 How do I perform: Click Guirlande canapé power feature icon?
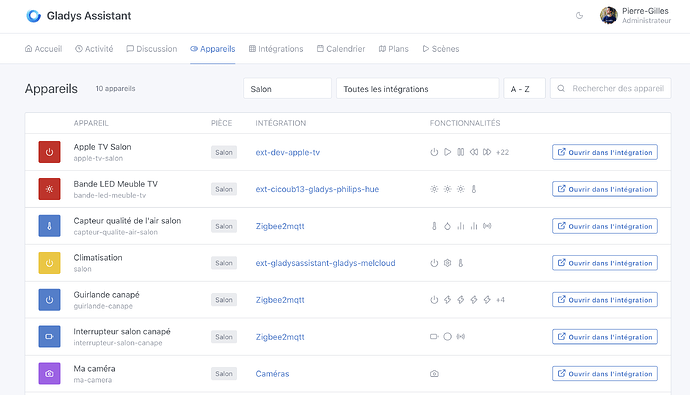point(434,300)
